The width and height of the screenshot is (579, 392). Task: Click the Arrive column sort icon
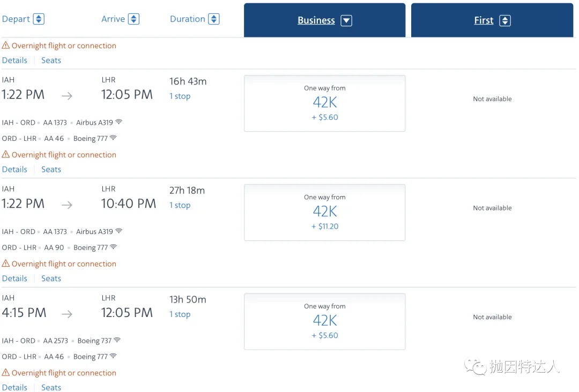click(133, 19)
